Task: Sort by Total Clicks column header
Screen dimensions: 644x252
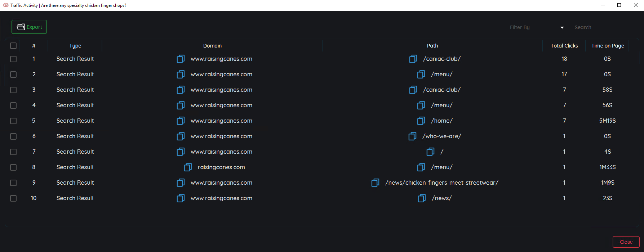Action: tap(564, 46)
